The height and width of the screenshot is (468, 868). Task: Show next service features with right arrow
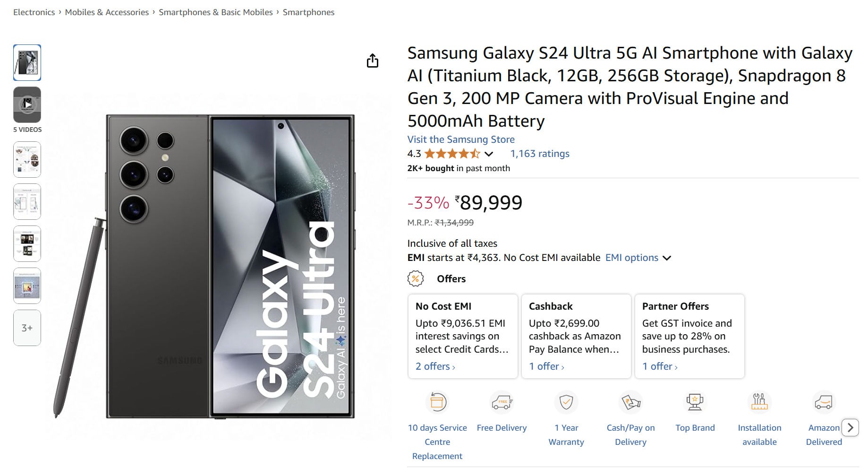tap(851, 427)
